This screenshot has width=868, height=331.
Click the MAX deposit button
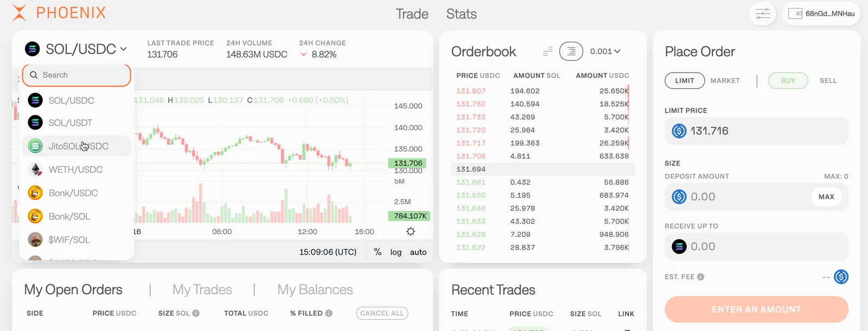826,197
